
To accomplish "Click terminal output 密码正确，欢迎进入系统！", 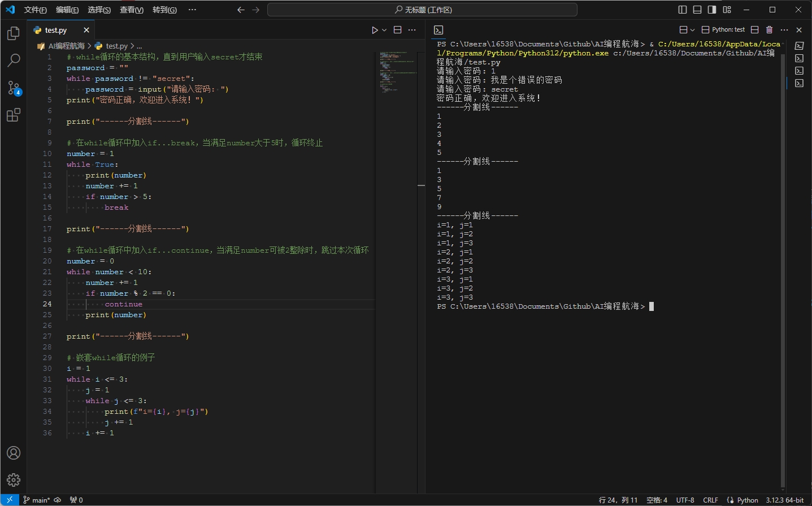I will [489, 98].
